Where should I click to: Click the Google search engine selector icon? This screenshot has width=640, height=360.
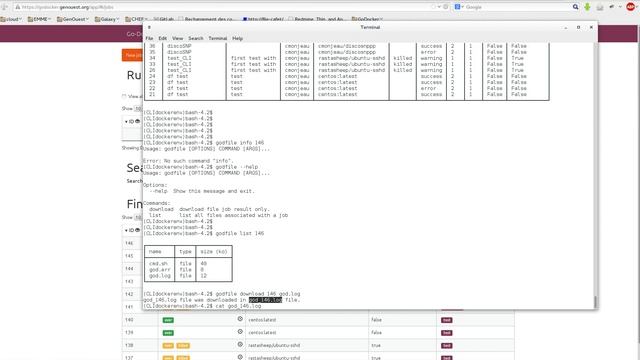click(x=459, y=7)
